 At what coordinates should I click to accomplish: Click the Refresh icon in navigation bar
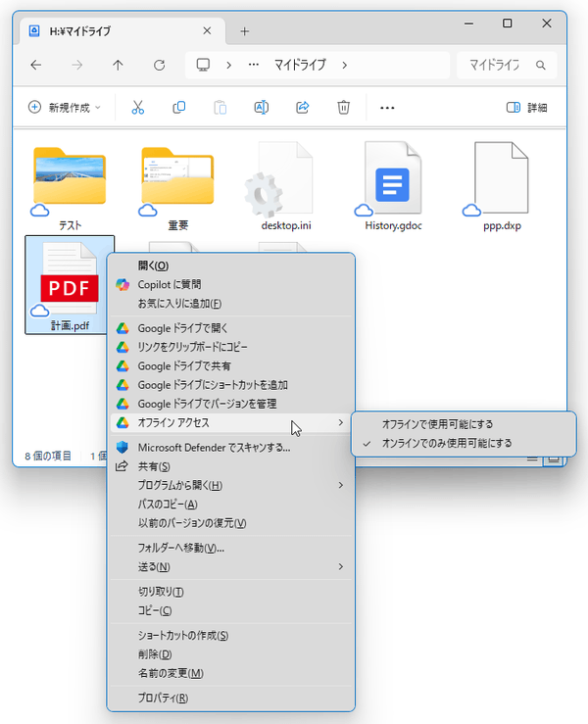point(159,66)
